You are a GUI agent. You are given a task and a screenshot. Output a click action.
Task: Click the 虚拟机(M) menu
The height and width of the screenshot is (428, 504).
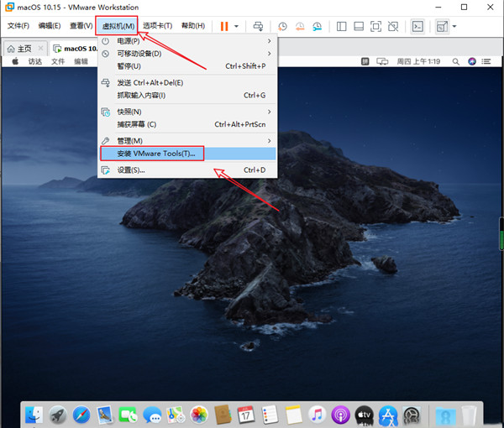[118, 26]
